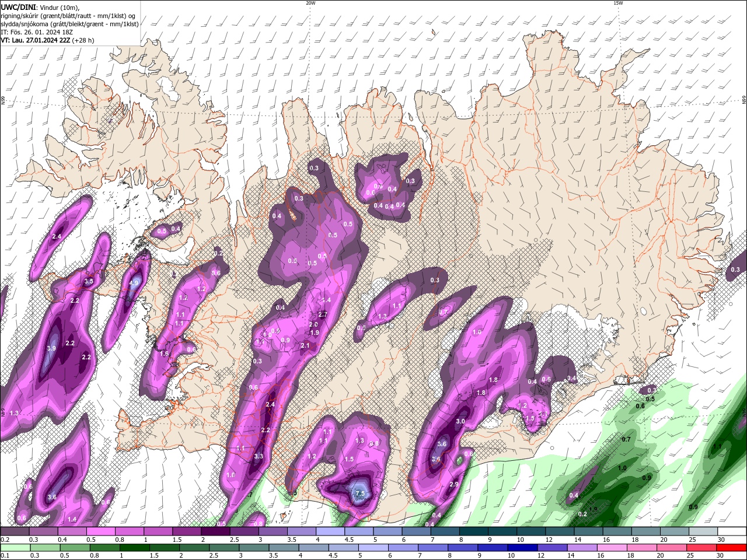Viewport: 747px width, 560px height.
Task: Pick the final bright red rain legend swatch
Action: pyautogui.click(x=732, y=547)
